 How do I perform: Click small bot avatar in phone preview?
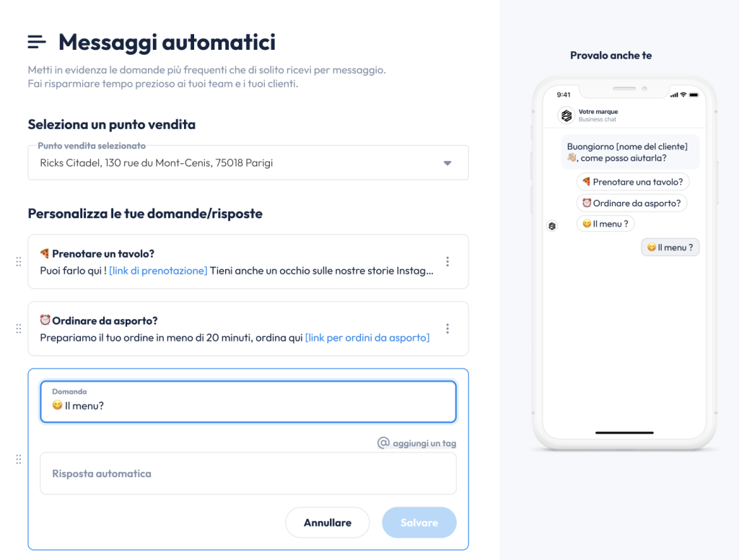(552, 227)
